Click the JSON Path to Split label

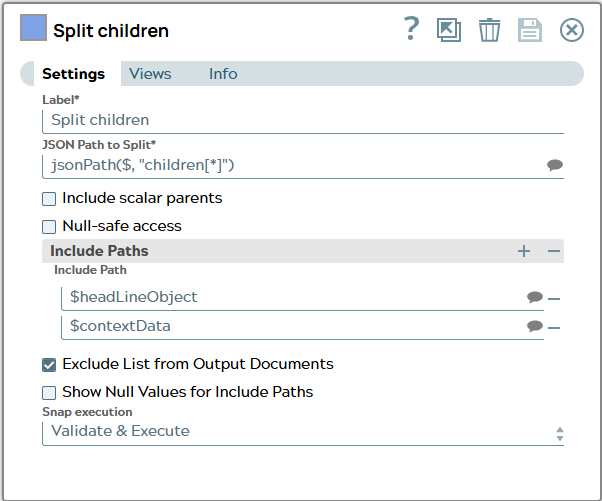99,144
